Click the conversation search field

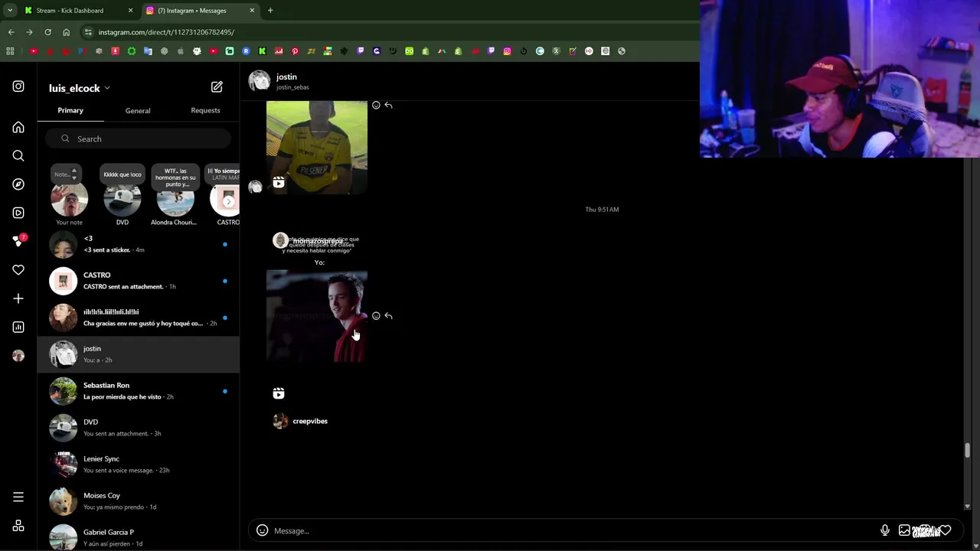[138, 139]
